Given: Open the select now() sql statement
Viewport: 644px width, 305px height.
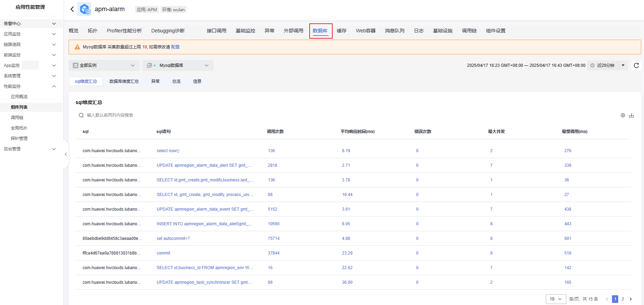Looking at the screenshot, I should pyautogui.click(x=168, y=151).
